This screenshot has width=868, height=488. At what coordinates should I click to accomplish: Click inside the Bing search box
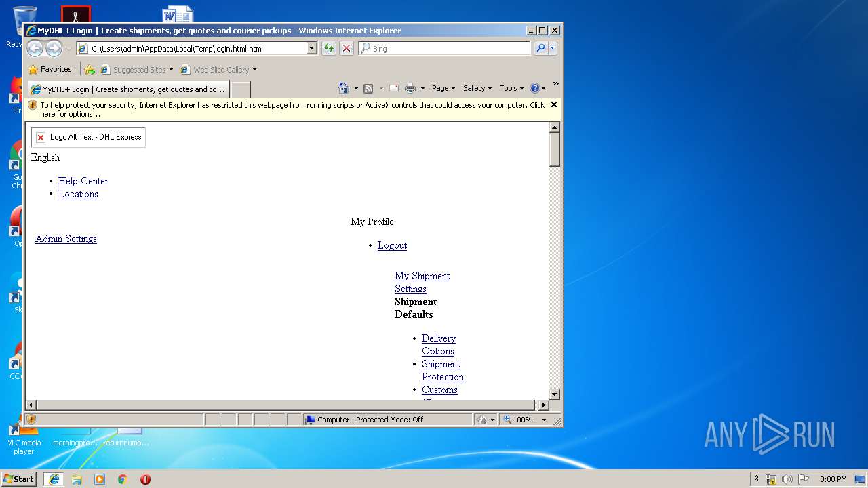click(445, 48)
